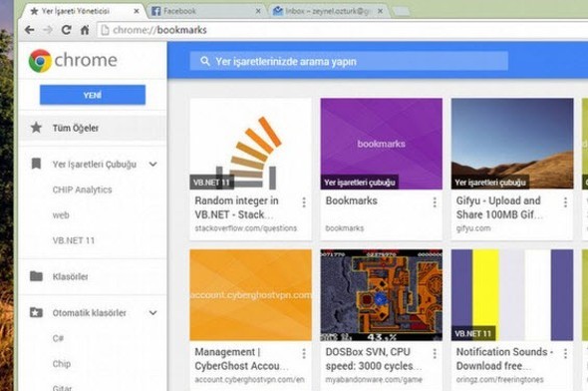Click the Bookmarks card title
The height and width of the screenshot is (391, 588).
tap(352, 200)
